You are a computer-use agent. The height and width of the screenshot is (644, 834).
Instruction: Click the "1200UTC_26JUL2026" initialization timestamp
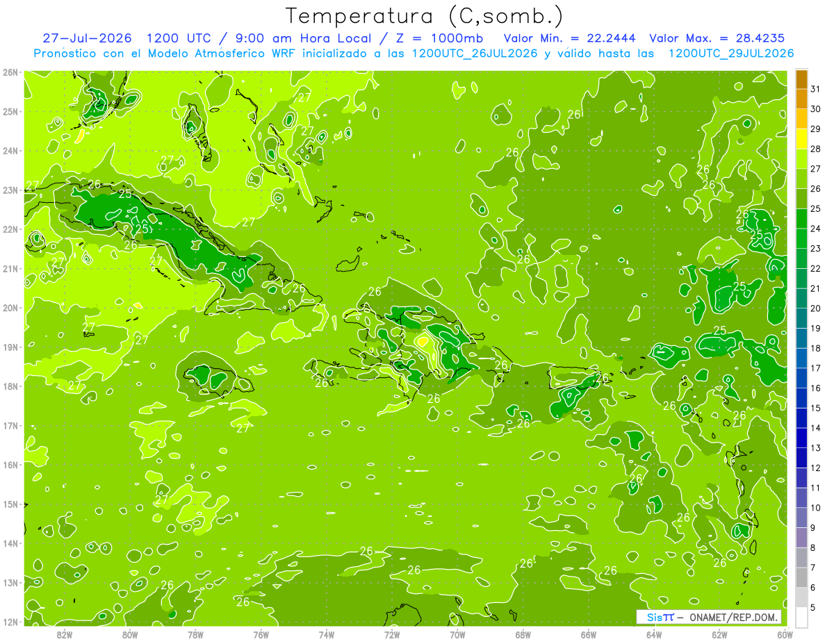click(475, 53)
